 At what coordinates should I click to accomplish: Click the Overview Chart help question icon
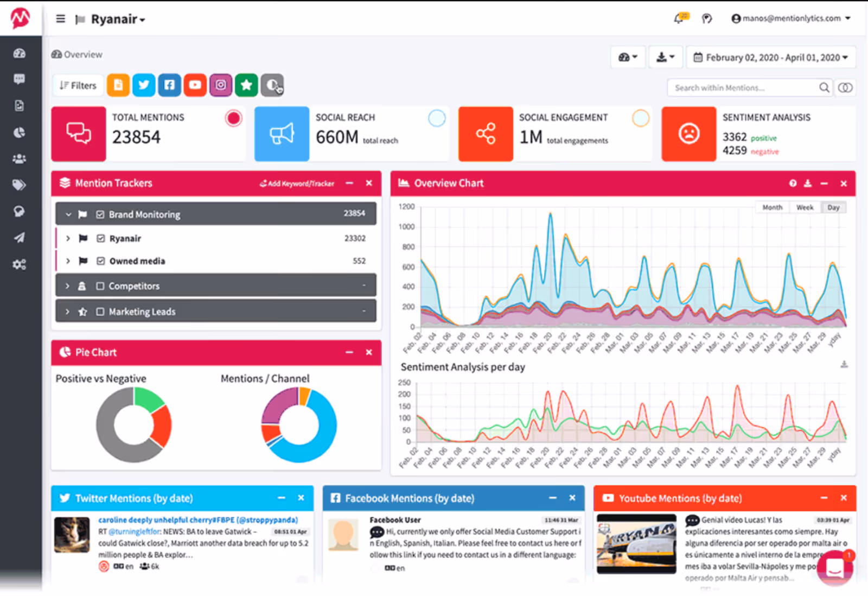793,183
